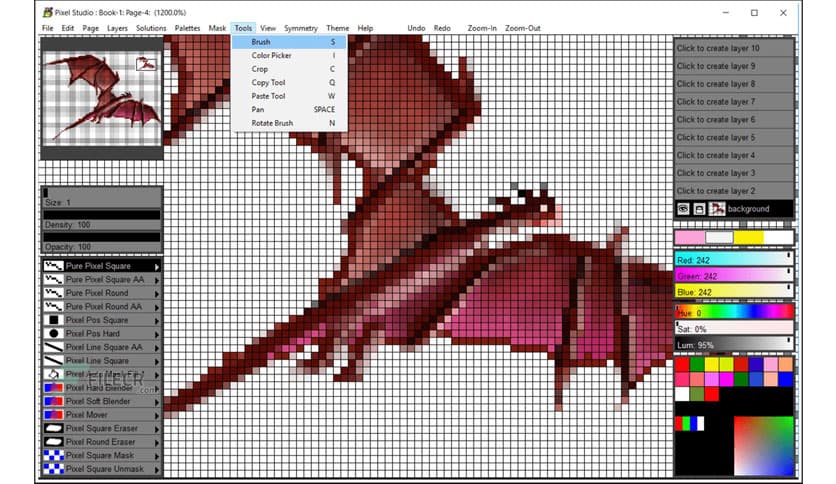Viewport: 836px width, 484px height.
Task: Open the Layers menu
Action: (117, 28)
